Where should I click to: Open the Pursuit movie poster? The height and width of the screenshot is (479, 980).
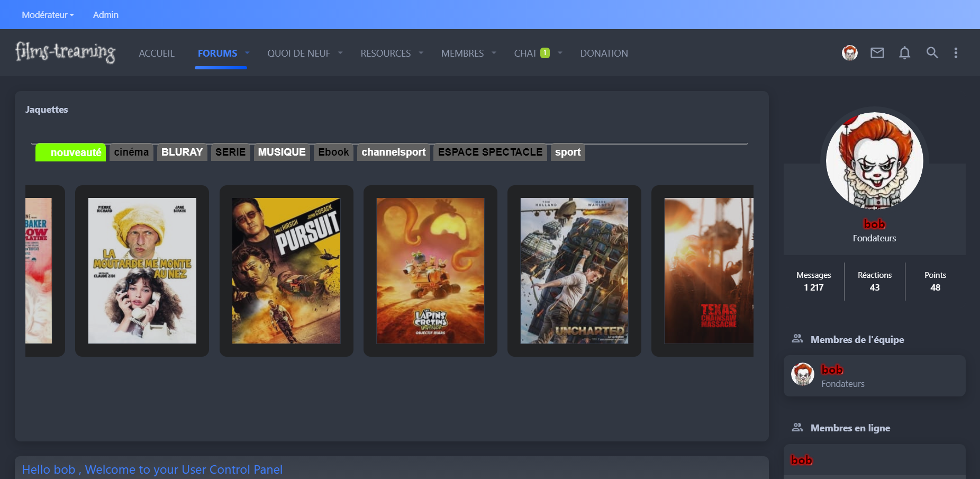286,270
